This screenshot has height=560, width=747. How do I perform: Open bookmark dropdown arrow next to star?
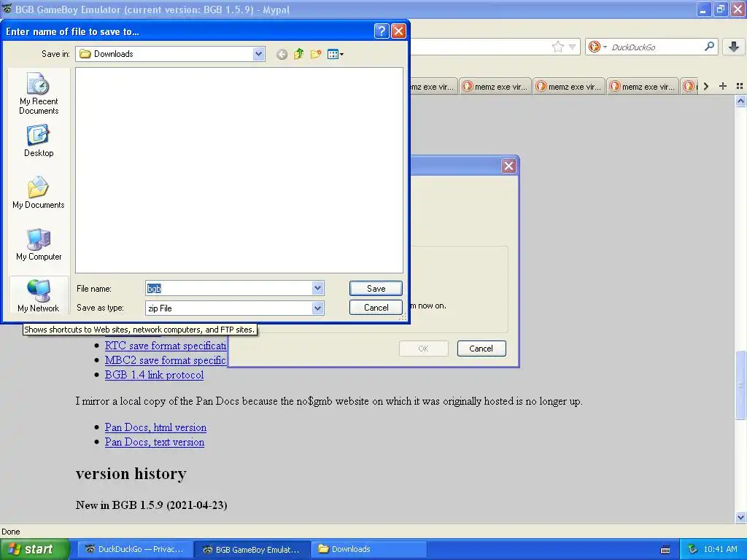coord(573,47)
